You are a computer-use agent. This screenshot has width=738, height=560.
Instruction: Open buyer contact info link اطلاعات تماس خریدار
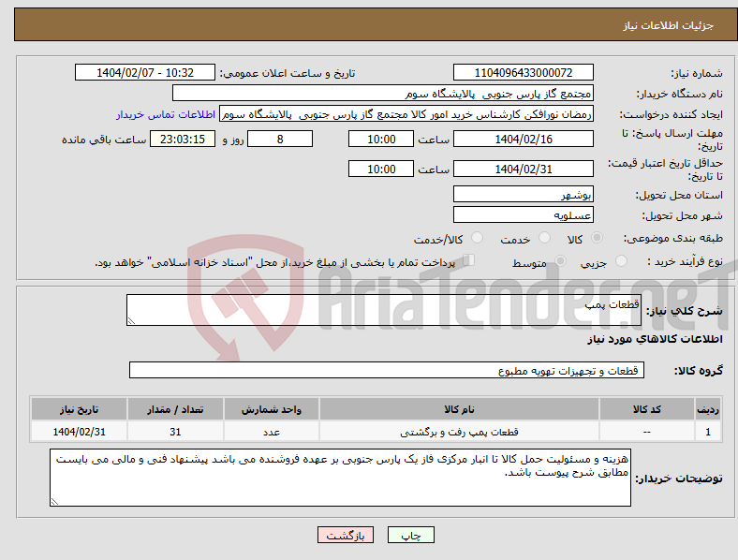166,114
